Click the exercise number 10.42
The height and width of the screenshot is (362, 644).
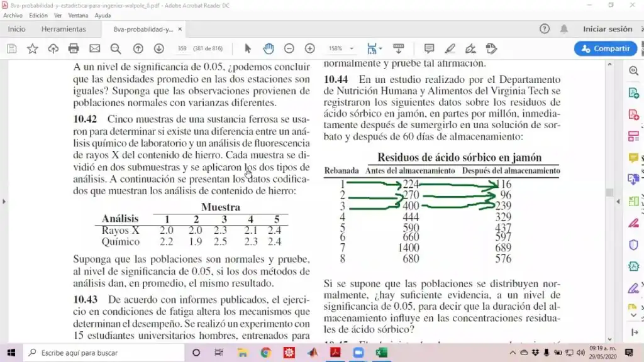tap(85, 119)
